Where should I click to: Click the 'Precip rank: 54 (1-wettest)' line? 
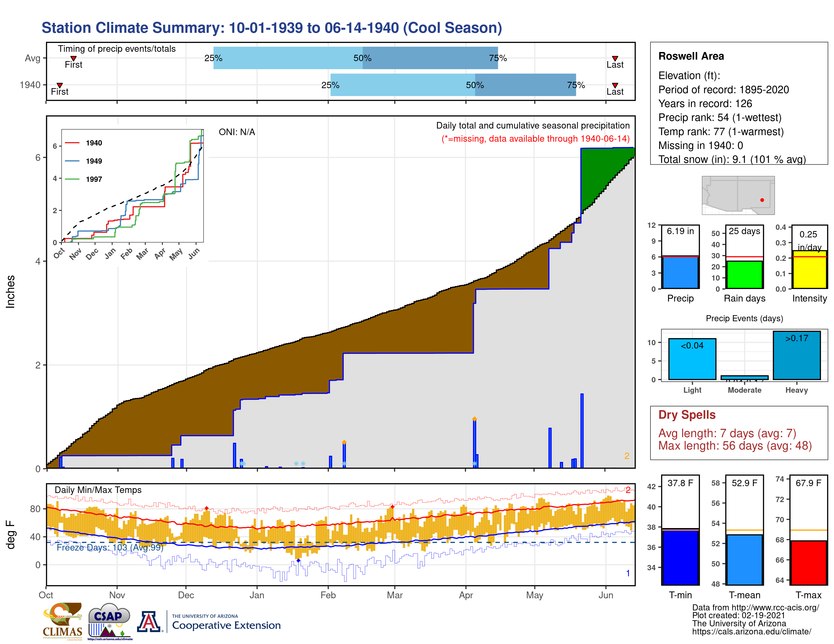coord(720,117)
